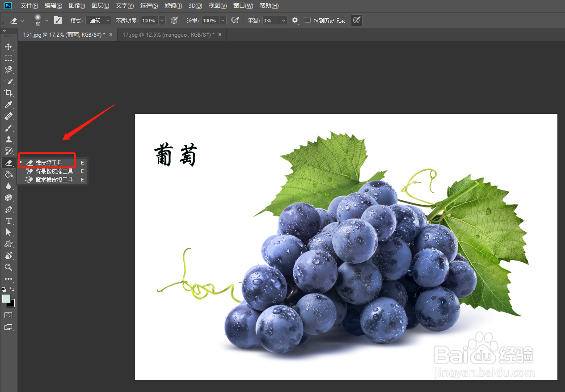Toggle pressure control for brush size
Image resolution: width=565 pixels, height=392 pixels.
[356, 20]
